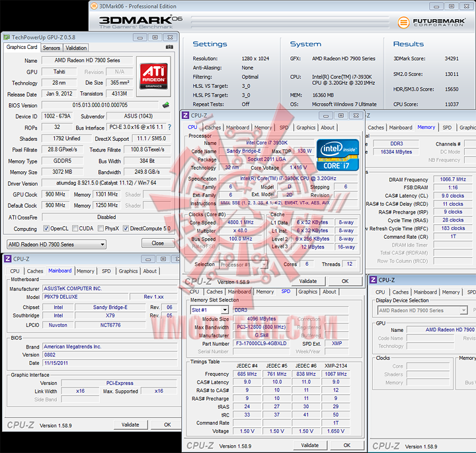Screen dimensions: 476x453
Task: Open the About tab in front CPU-Z CPU window
Action: click(327, 128)
